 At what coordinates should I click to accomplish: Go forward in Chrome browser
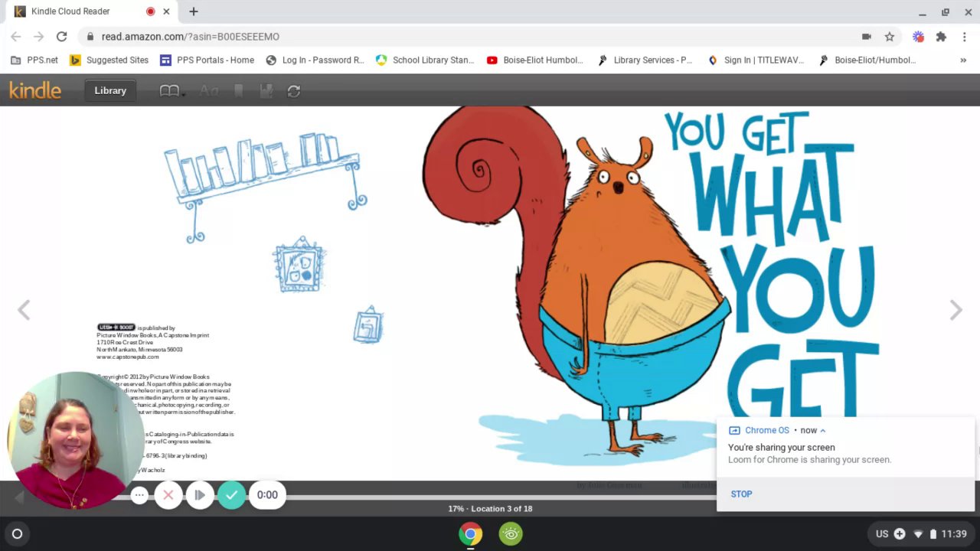38,36
